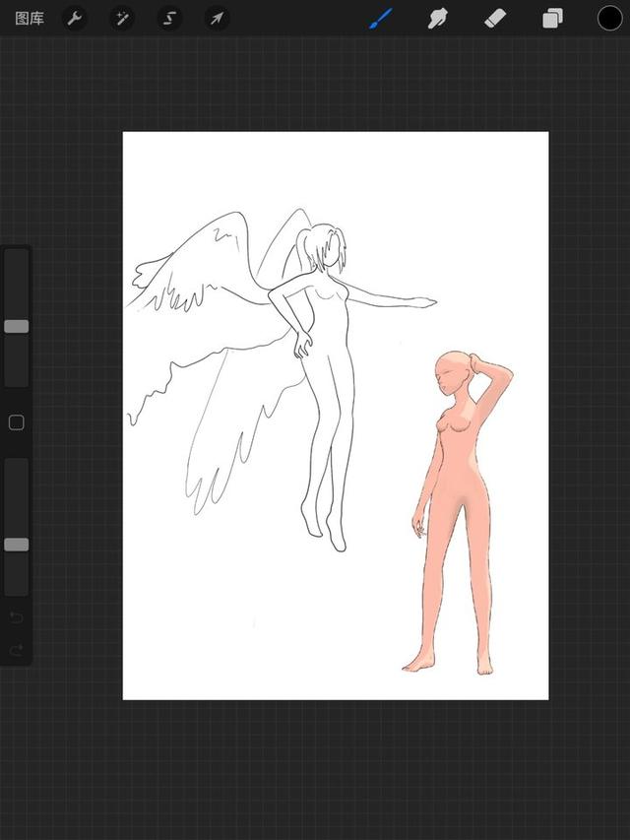Image resolution: width=630 pixels, height=840 pixels.
Task: Click the brush size slider handle
Action: [17, 326]
